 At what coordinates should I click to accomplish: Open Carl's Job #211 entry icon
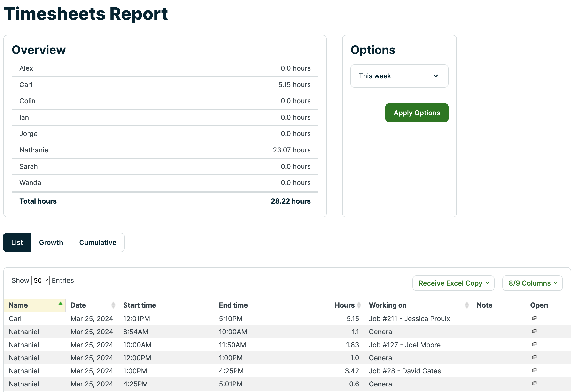534,318
